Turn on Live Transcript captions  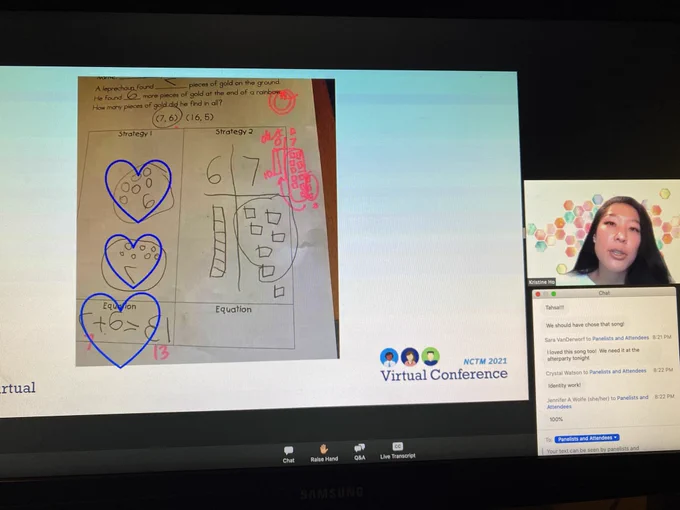398,451
